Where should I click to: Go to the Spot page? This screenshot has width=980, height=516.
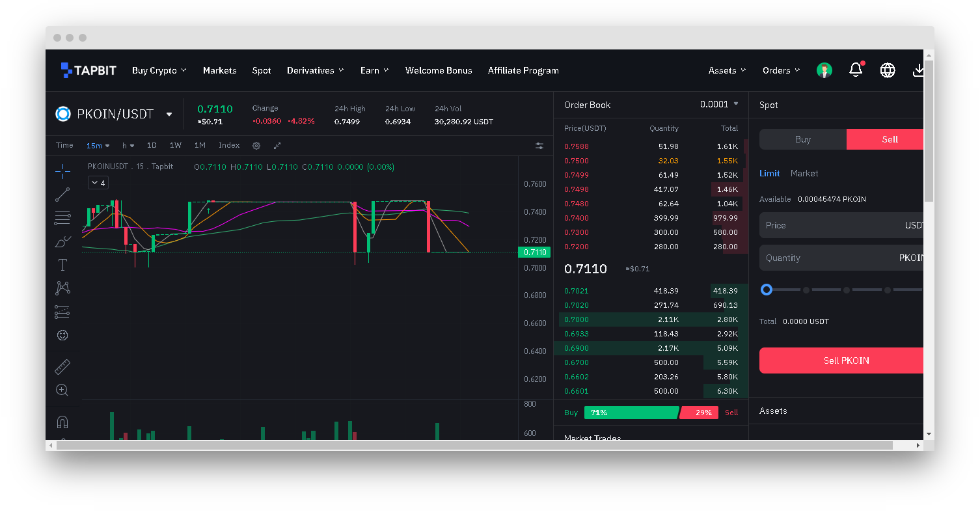[262, 70]
